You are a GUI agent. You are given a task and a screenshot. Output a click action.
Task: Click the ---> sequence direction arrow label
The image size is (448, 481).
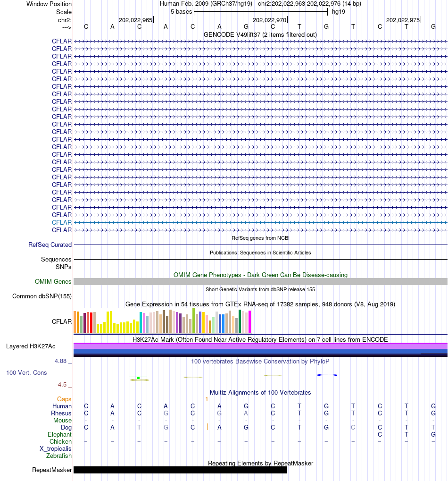pos(66,27)
